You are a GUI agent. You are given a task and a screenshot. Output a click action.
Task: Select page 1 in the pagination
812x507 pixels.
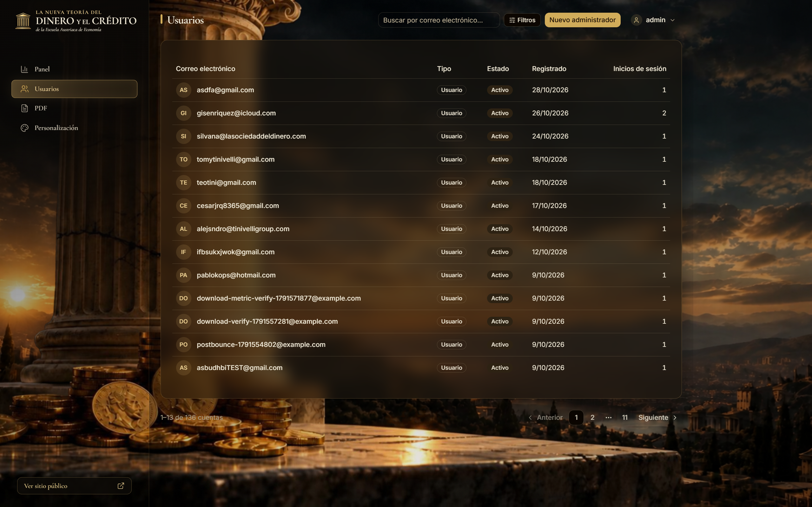576,418
